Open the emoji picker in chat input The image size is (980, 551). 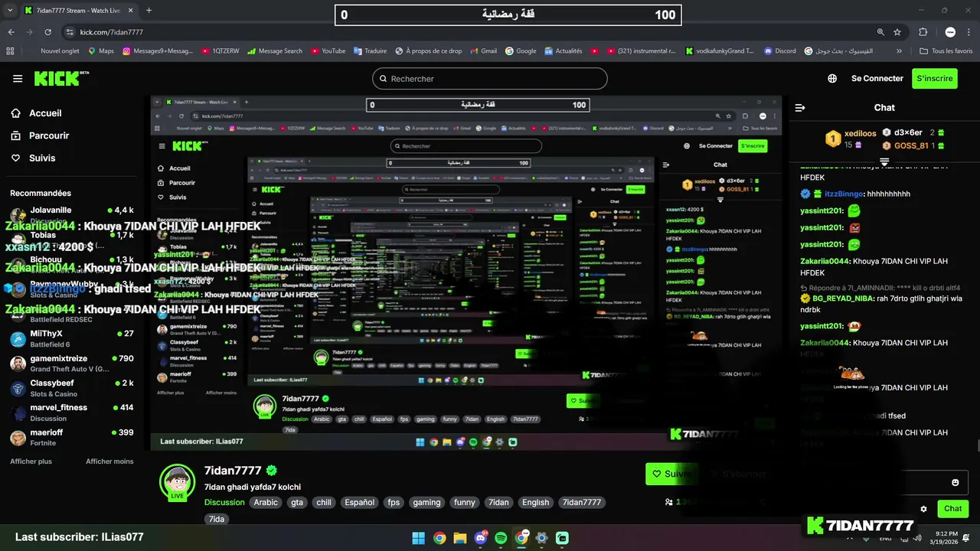point(955,482)
